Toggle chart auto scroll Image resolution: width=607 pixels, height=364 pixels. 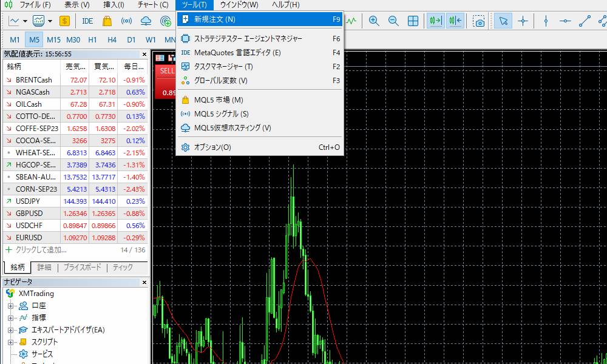436,21
